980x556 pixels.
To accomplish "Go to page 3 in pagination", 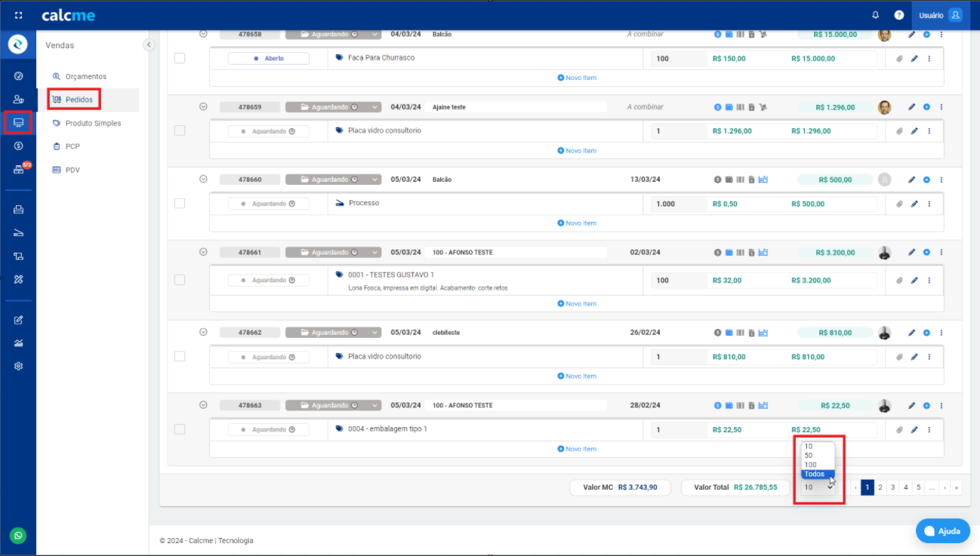I will [x=893, y=487].
